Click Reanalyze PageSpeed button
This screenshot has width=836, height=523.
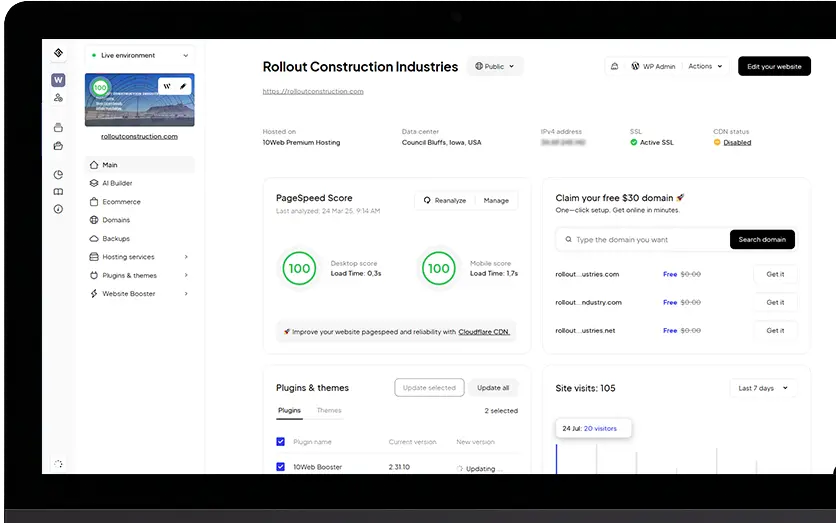[445, 200]
